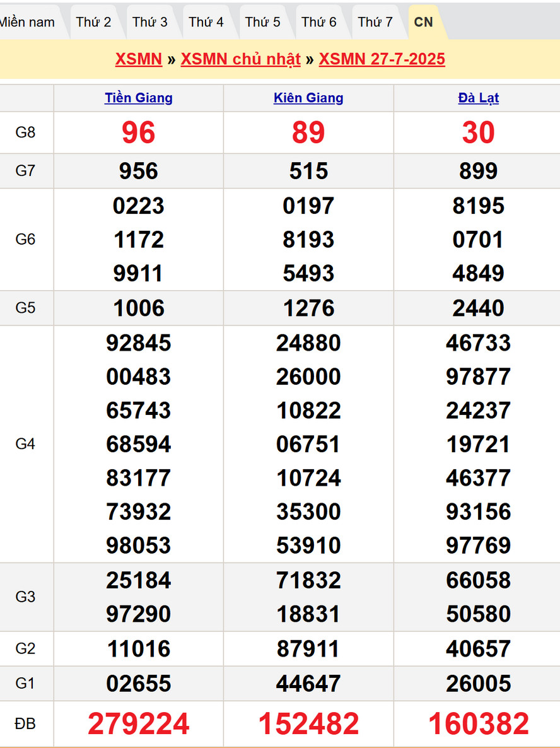This screenshot has height=748, width=560.
Task: Click Kiên Giang special prize 152482
Action: [308, 723]
